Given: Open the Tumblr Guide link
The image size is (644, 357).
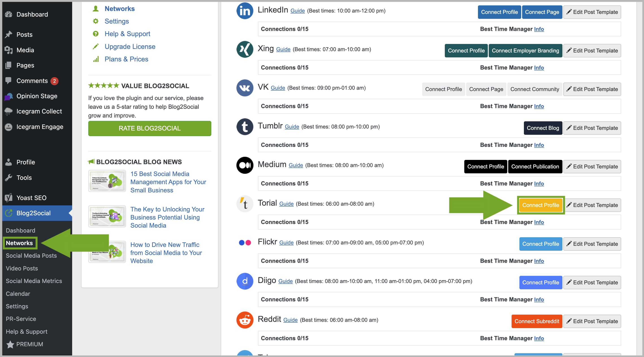Looking at the screenshot, I should click(292, 127).
